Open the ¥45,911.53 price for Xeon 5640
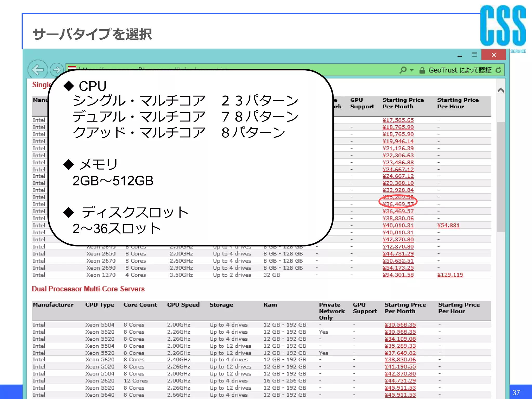This screenshot has height=399, width=532. point(400,395)
